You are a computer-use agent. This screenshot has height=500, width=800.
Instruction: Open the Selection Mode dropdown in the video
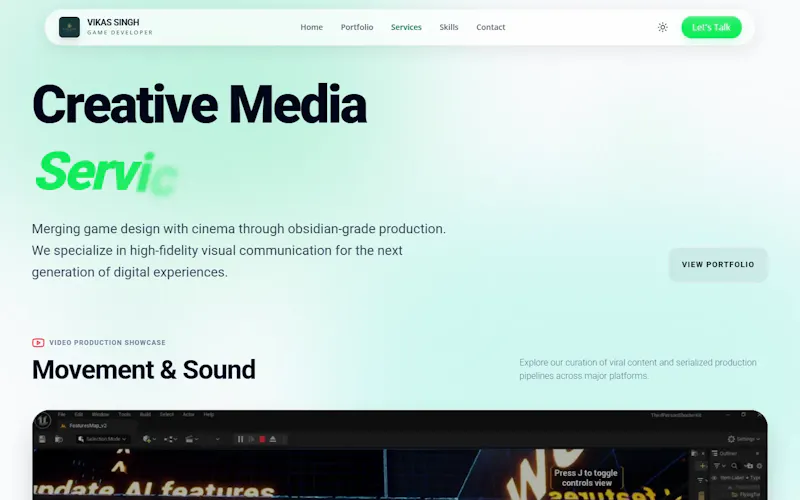[x=102, y=439]
